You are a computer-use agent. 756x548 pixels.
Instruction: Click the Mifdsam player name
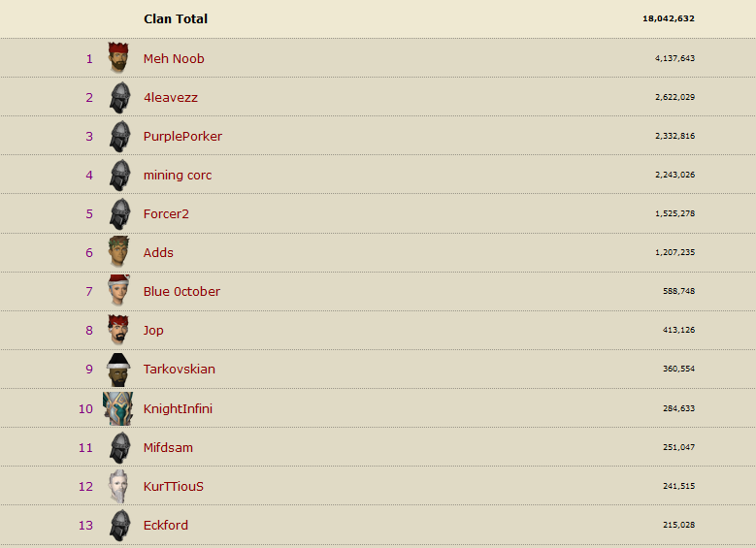(x=168, y=447)
